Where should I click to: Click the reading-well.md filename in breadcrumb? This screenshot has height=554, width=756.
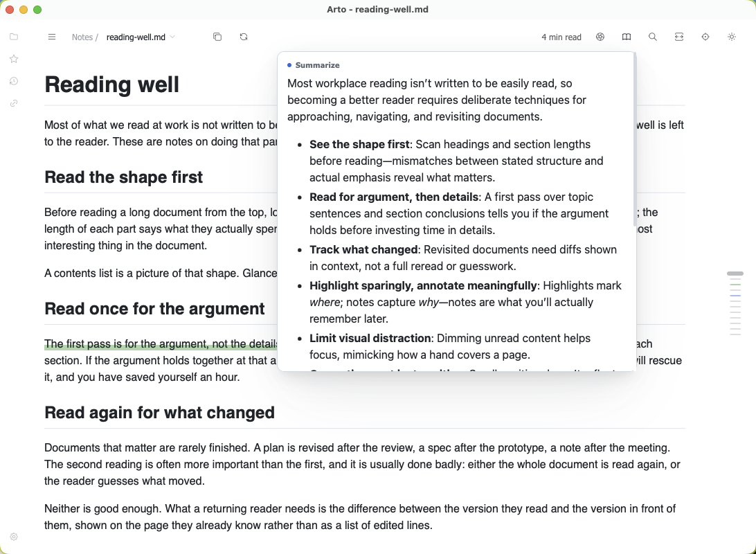point(136,37)
